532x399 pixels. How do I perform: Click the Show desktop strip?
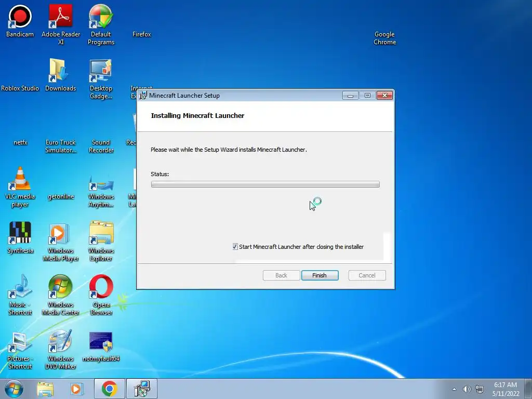tap(528, 389)
